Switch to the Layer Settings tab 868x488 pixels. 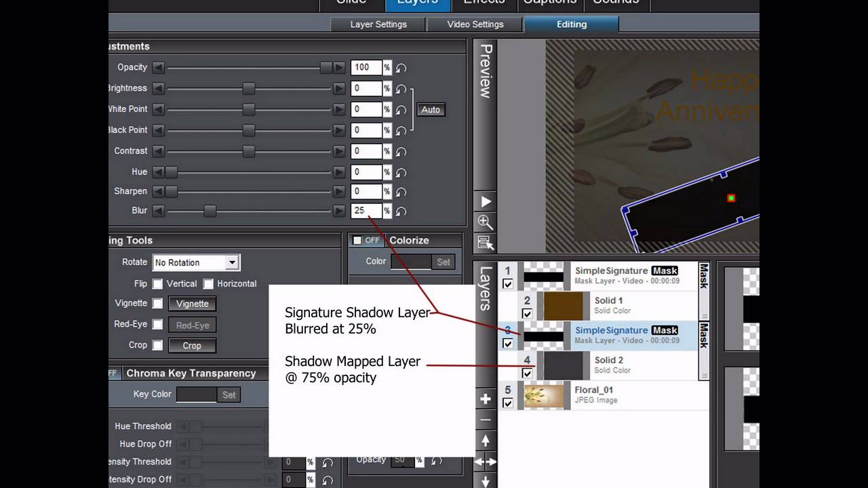point(378,24)
